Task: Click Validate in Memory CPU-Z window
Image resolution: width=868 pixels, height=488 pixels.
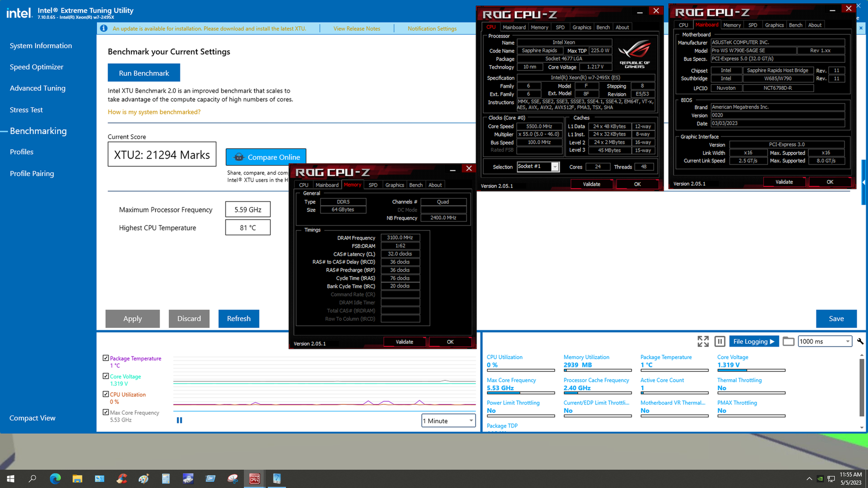Action: pyautogui.click(x=404, y=342)
